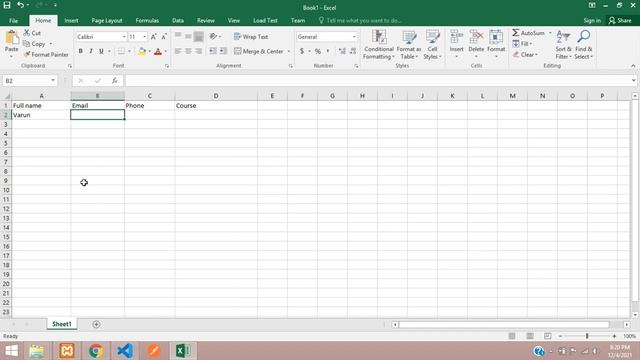
Task: Click the Increase Indent icon
Action: [223, 51]
